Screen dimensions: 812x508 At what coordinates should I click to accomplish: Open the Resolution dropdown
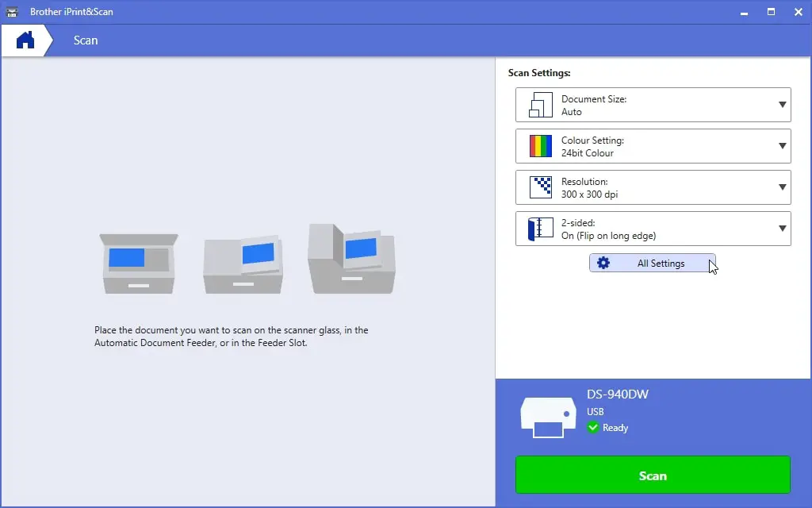pos(653,187)
